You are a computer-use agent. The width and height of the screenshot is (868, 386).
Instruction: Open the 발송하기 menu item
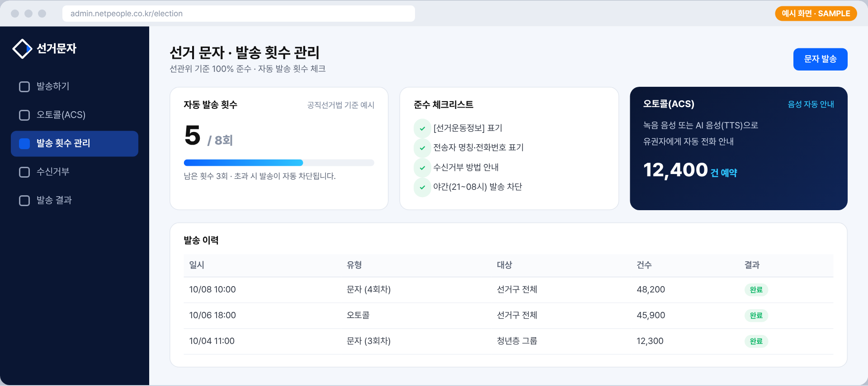75,87
